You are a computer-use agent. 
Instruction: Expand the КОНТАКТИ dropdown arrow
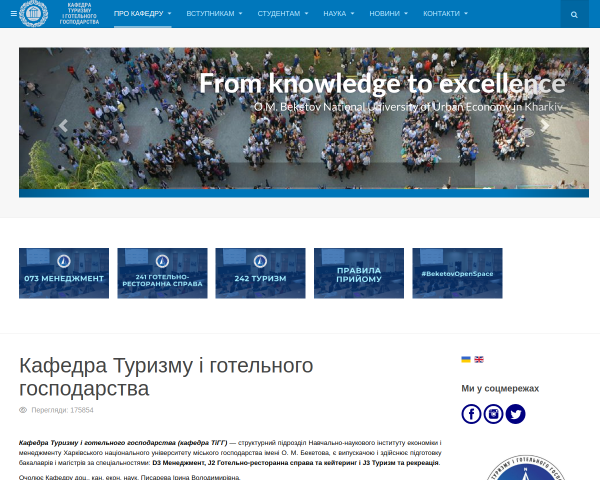click(466, 13)
